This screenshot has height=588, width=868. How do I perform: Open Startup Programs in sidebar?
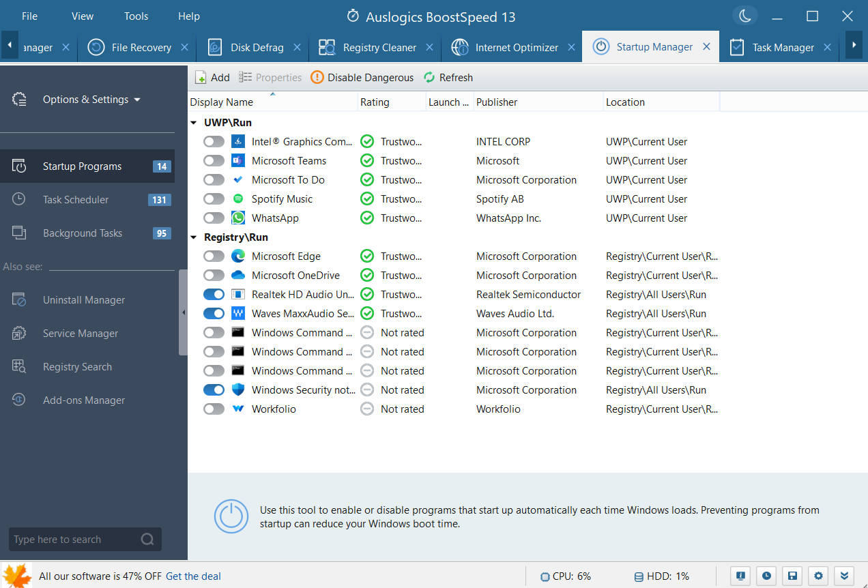(87, 166)
